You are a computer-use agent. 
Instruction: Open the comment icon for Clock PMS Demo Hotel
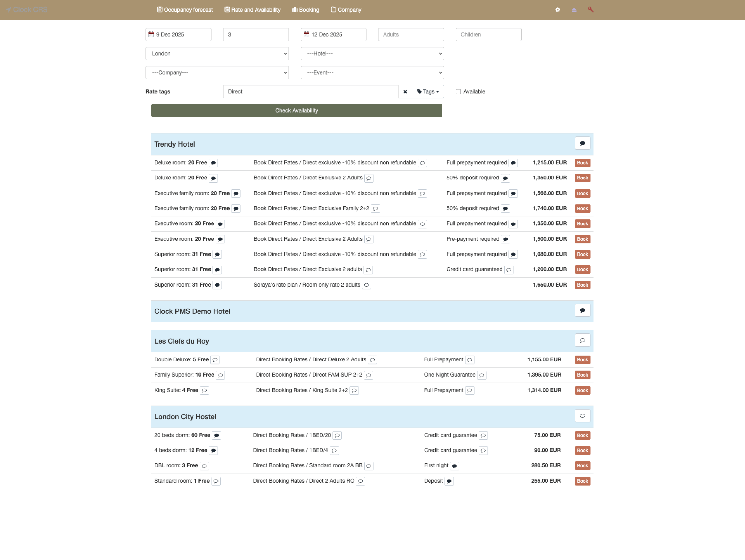583,310
